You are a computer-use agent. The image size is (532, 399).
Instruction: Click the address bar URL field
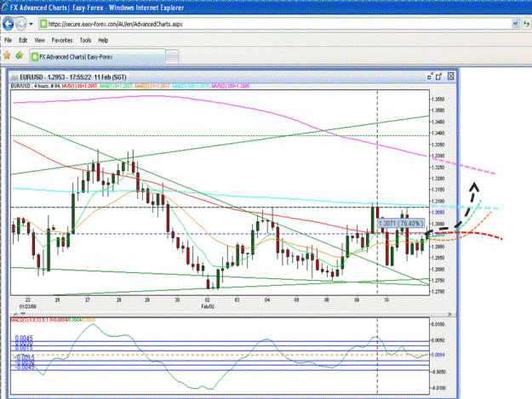(278, 24)
